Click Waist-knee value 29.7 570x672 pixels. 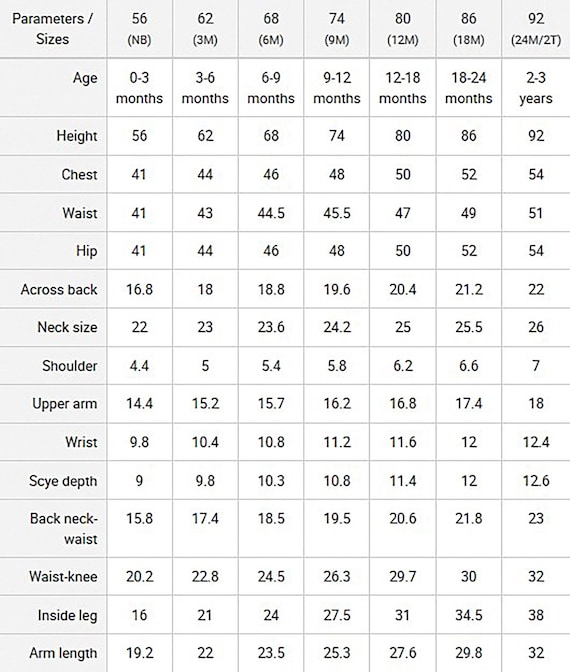(x=402, y=576)
